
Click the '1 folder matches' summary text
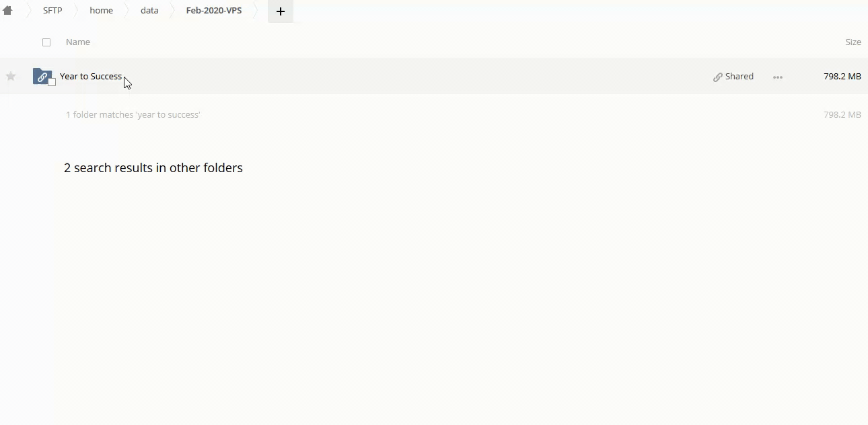[133, 115]
